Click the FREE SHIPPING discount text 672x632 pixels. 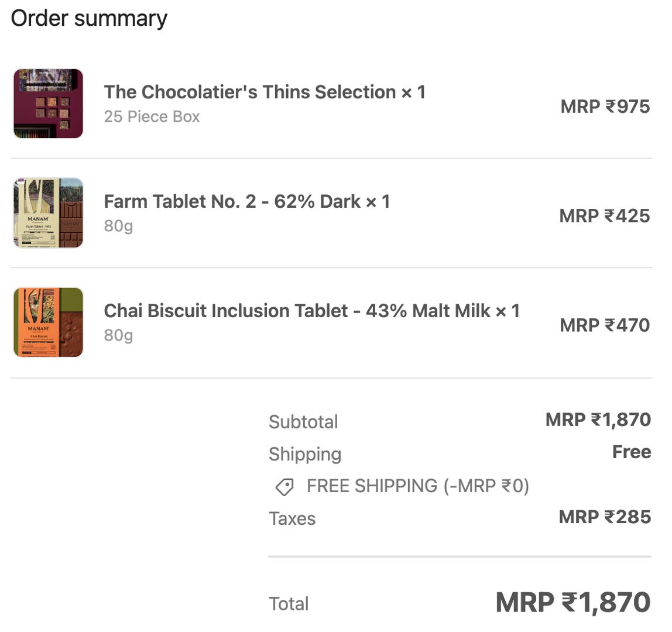pyautogui.click(x=417, y=486)
